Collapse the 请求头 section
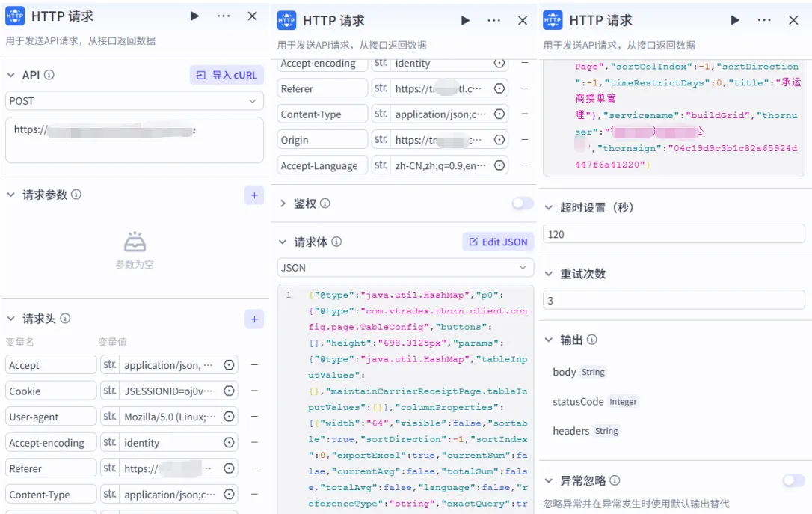812x514 pixels. point(11,318)
